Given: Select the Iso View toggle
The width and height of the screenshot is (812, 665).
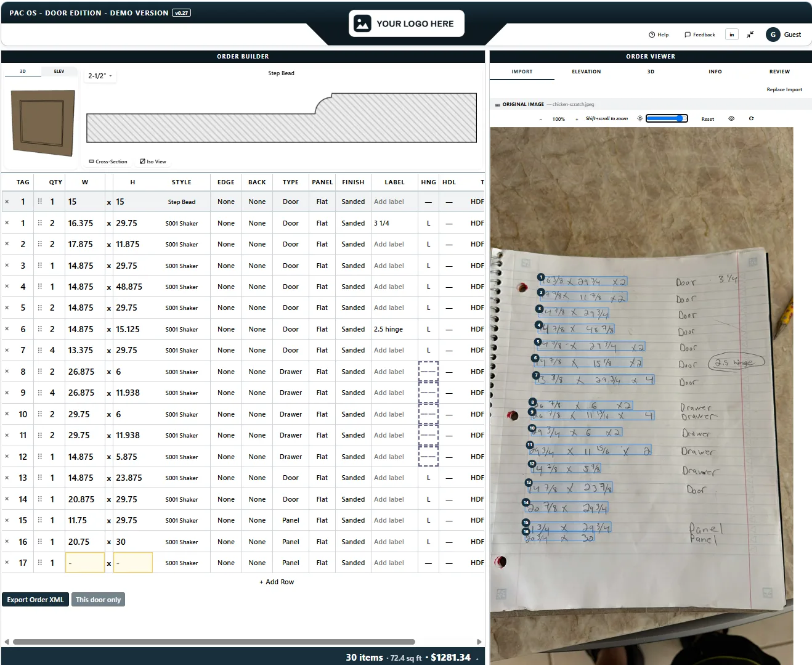Looking at the screenshot, I should click(153, 161).
